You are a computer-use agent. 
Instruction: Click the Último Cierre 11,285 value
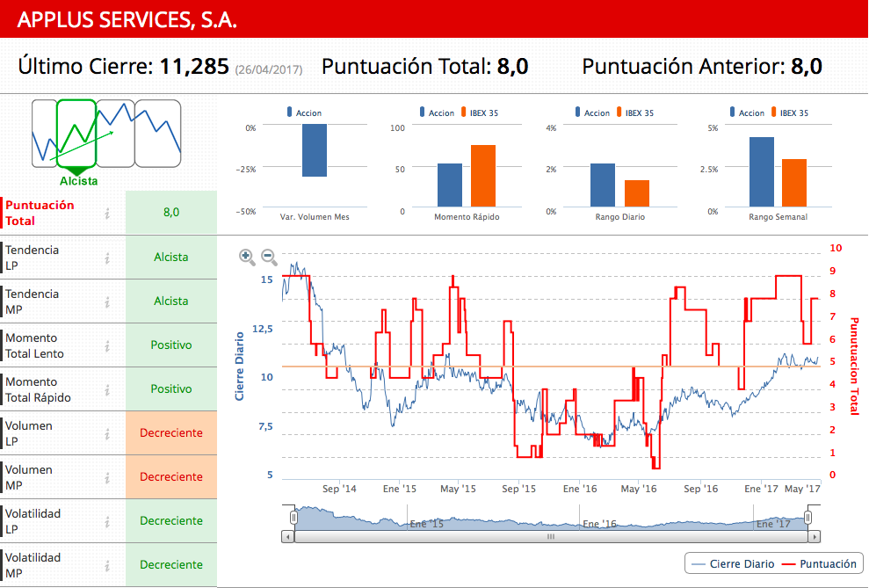pyautogui.click(x=194, y=67)
